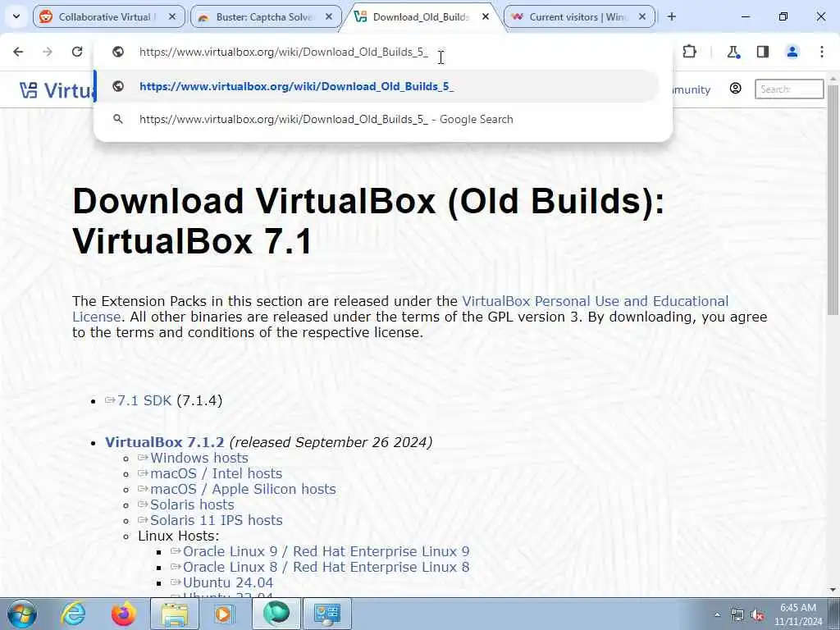Open the tab search dropdown arrow
This screenshot has height=630, width=840.
click(x=16, y=16)
